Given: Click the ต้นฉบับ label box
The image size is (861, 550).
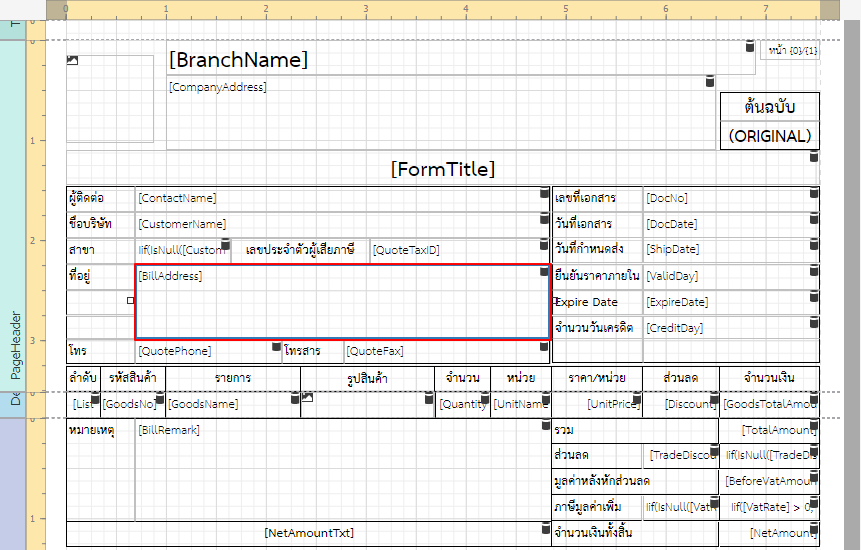Looking at the screenshot, I should coord(769,106).
